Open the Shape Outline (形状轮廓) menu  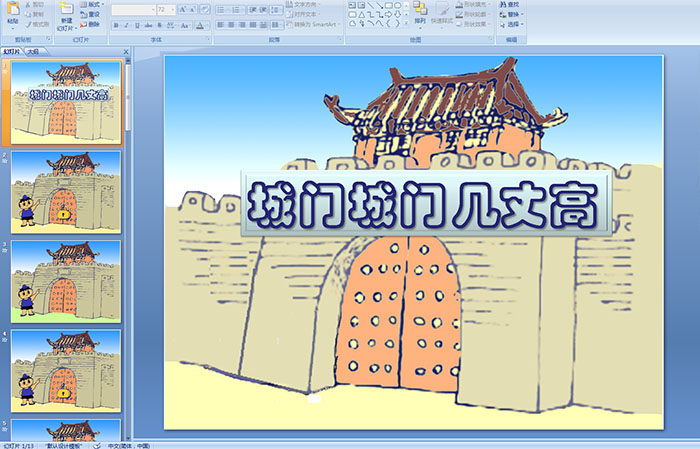pos(473,14)
